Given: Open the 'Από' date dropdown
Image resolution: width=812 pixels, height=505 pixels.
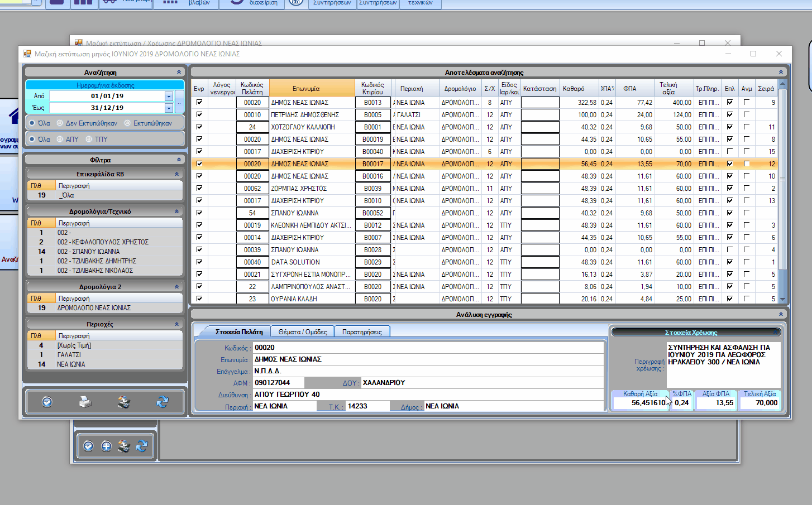Looking at the screenshot, I should 169,97.
